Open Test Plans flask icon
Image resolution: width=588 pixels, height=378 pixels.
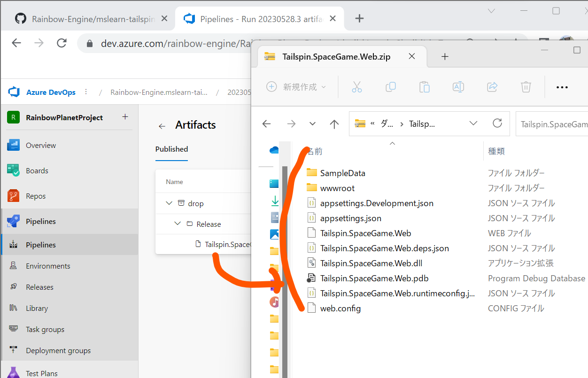13,373
